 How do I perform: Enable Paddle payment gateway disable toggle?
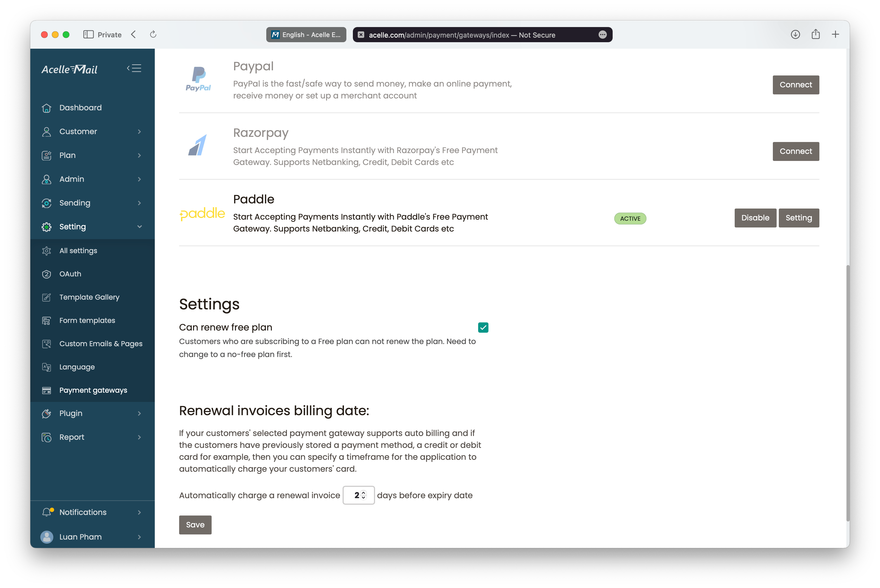coord(755,217)
